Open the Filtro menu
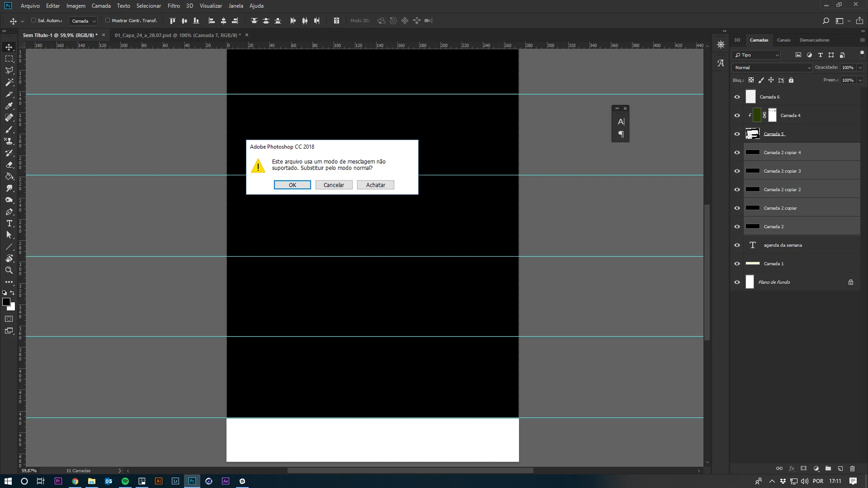This screenshot has height=488, width=868. coord(174,6)
